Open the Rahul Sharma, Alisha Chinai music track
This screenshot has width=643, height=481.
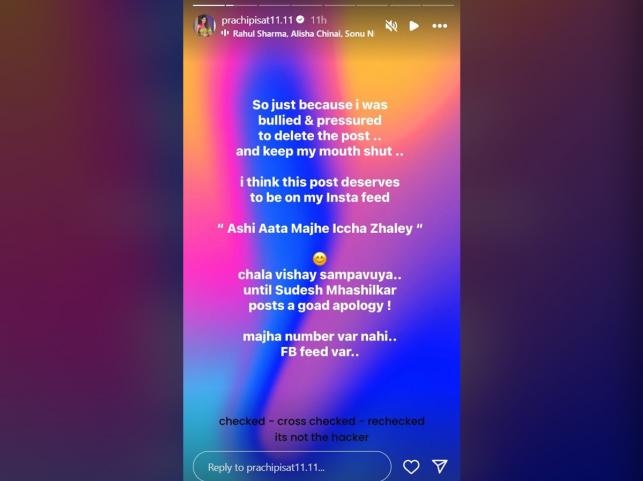tap(303, 34)
